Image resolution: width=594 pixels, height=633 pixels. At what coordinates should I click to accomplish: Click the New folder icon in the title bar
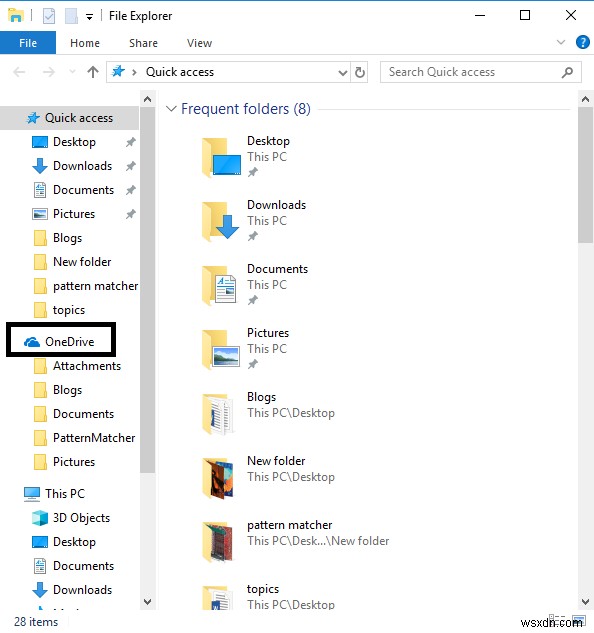click(x=71, y=16)
